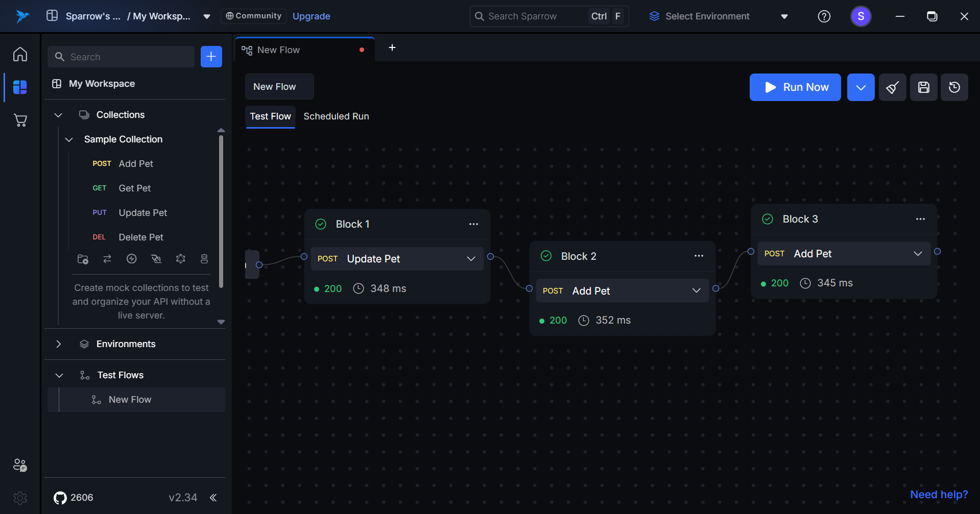
Task: Open Run Now options dropdown arrow
Action: 861,87
